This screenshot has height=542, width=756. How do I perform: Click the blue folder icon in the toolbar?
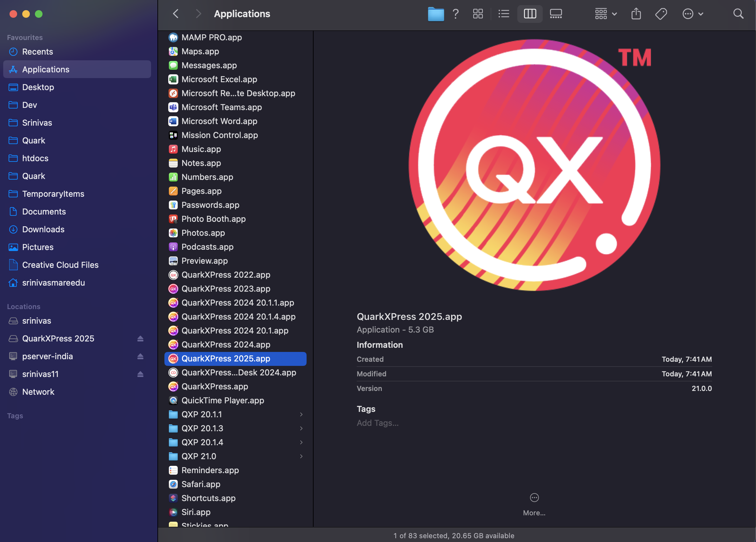coord(436,14)
